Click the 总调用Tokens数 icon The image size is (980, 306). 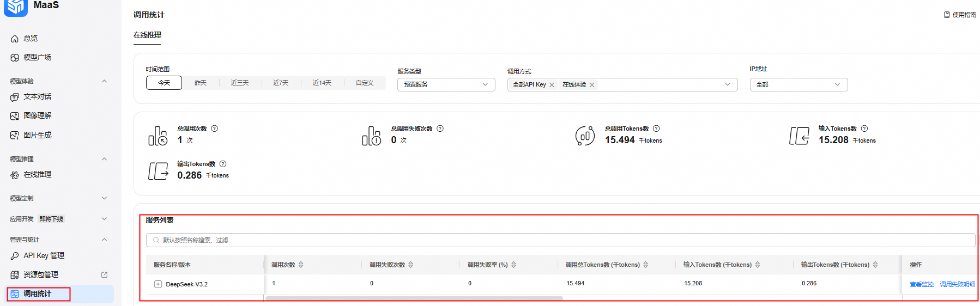585,136
